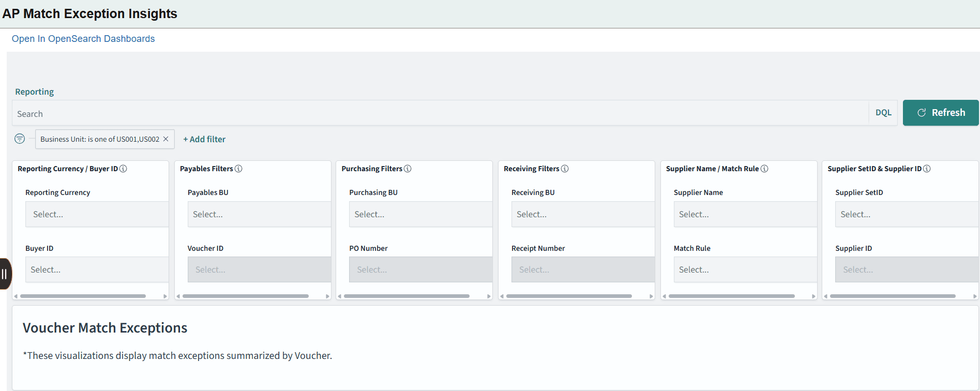Click the Reporting Currency panel horizontal scrollbar
980x391 pixels.
coord(83,296)
